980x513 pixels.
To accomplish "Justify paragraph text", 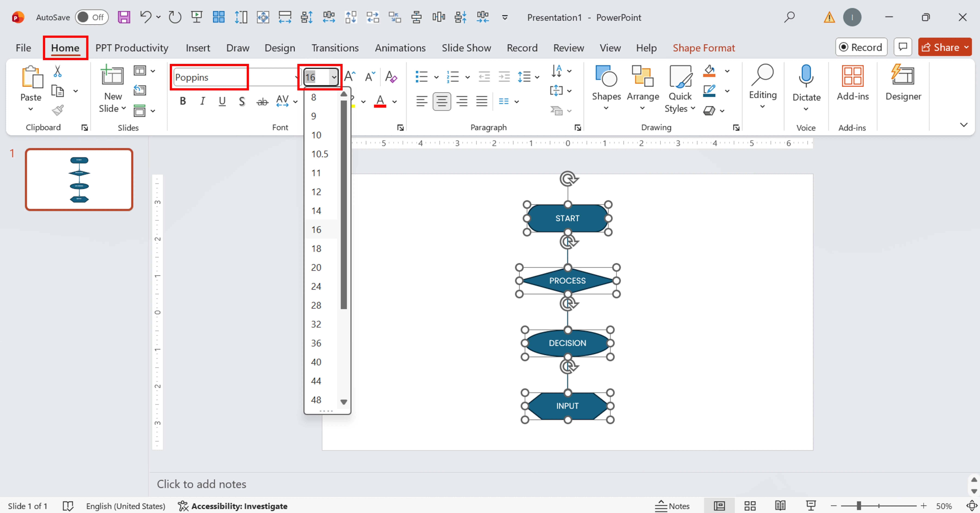I will coord(482,101).
